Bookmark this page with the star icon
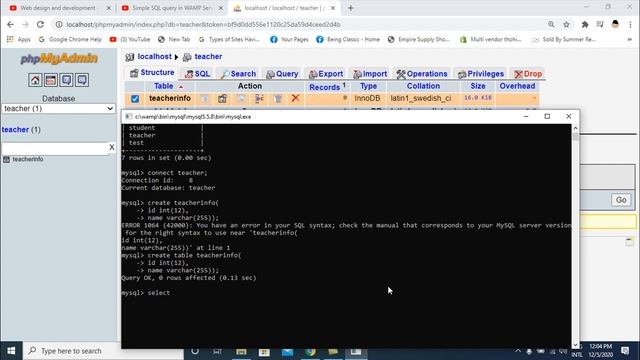 [x=567, y=24]
